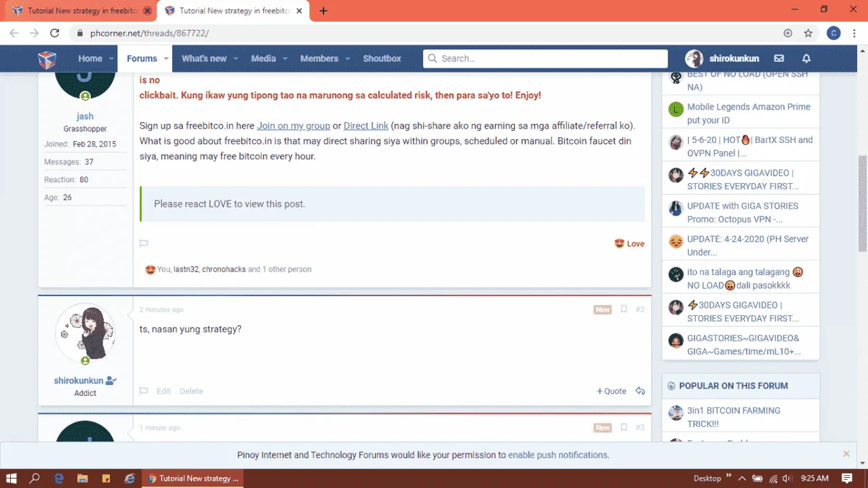This screenshot has width=868, height=488.
Task: Open shirokunkun username below post avatar
Action: pyautogui.click(x=79, y=380)
